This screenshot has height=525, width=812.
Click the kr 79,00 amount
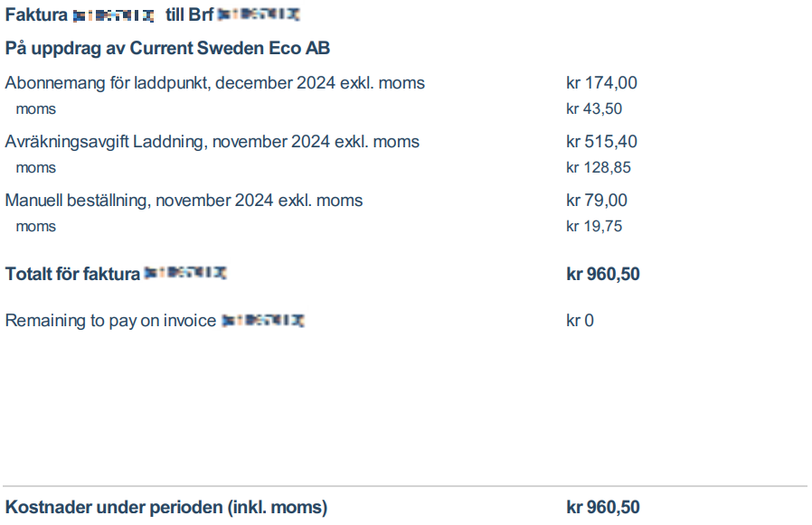(597, 201)
